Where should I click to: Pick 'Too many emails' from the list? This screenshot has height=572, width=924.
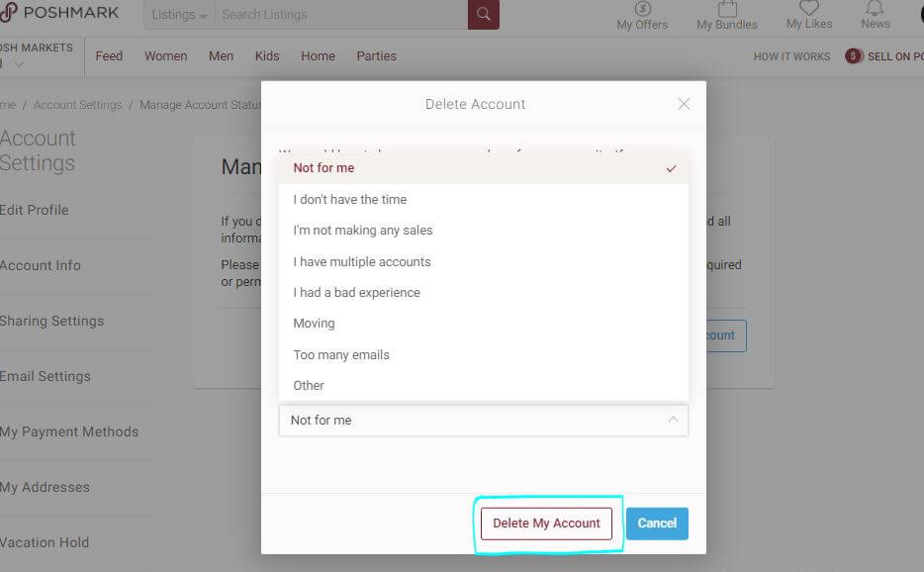pos(341,354)
